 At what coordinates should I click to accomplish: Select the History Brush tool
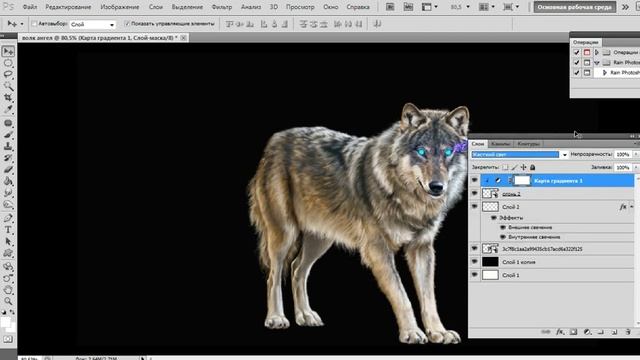pos(8,158)
